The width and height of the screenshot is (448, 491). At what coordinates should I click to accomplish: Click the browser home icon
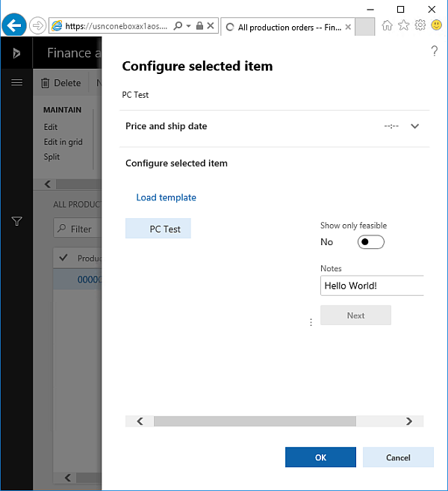[387, 25]
